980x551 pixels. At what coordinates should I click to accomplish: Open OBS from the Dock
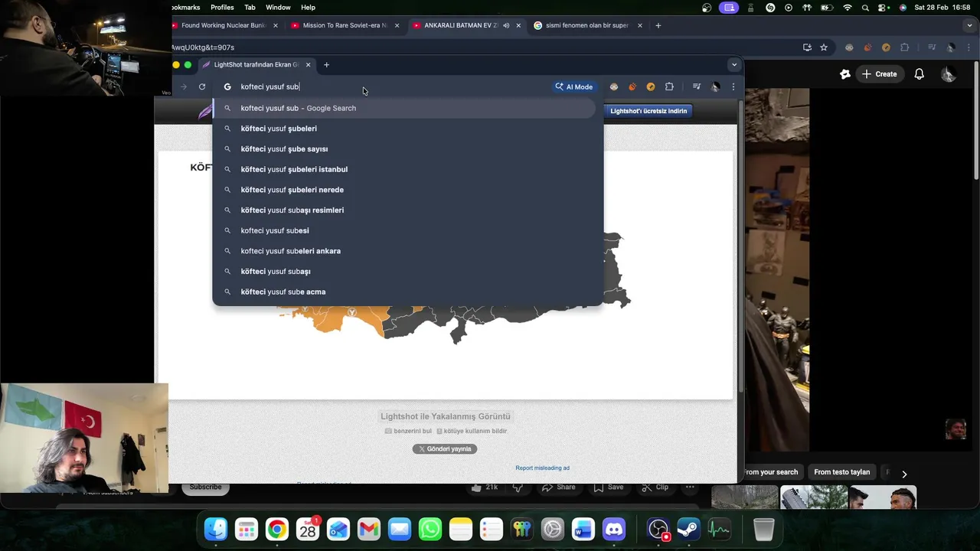[x=658, y=529]
